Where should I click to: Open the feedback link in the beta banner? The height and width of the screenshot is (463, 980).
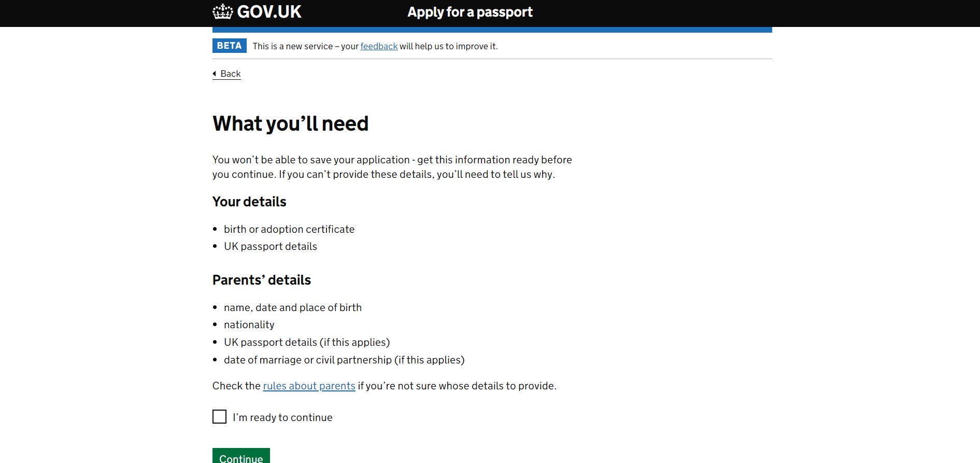(379, 46)
